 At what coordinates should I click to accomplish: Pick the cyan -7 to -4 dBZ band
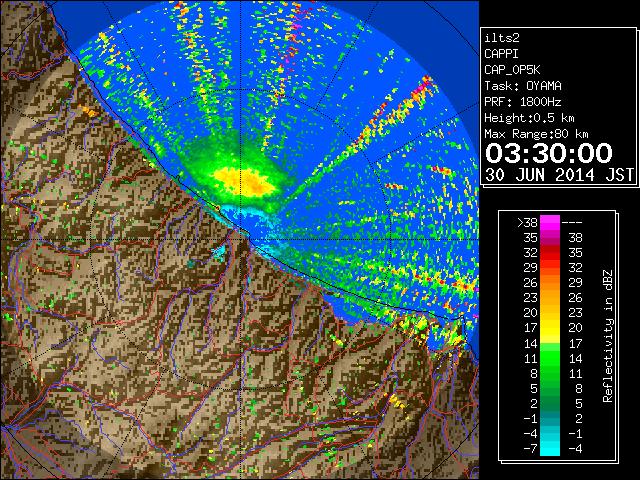[550, 448]
